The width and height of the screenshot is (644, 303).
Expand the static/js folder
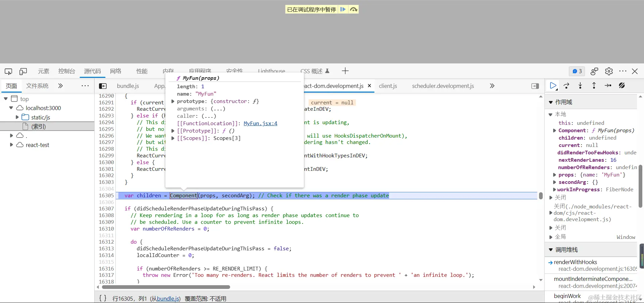[17, 117]
